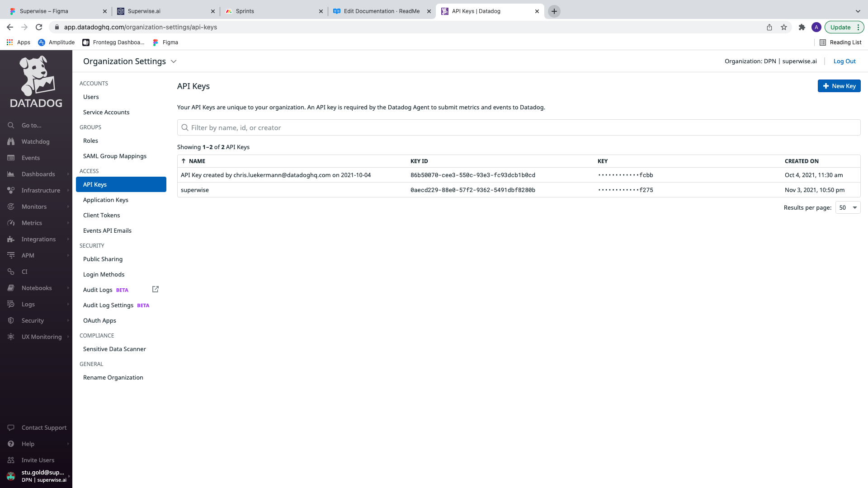Open Integrations puzzle icon in sidebar
The image size is (868, 488).
(11, 239)
